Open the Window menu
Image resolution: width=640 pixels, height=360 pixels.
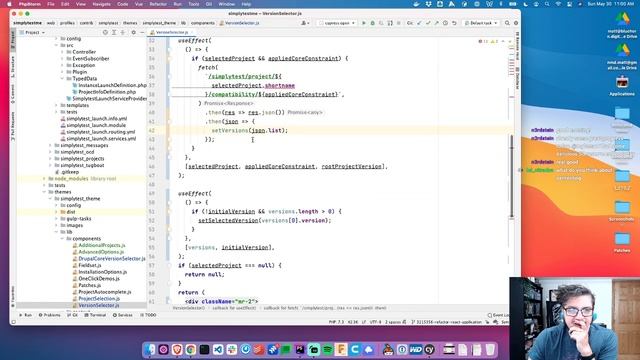click(227, 4)
